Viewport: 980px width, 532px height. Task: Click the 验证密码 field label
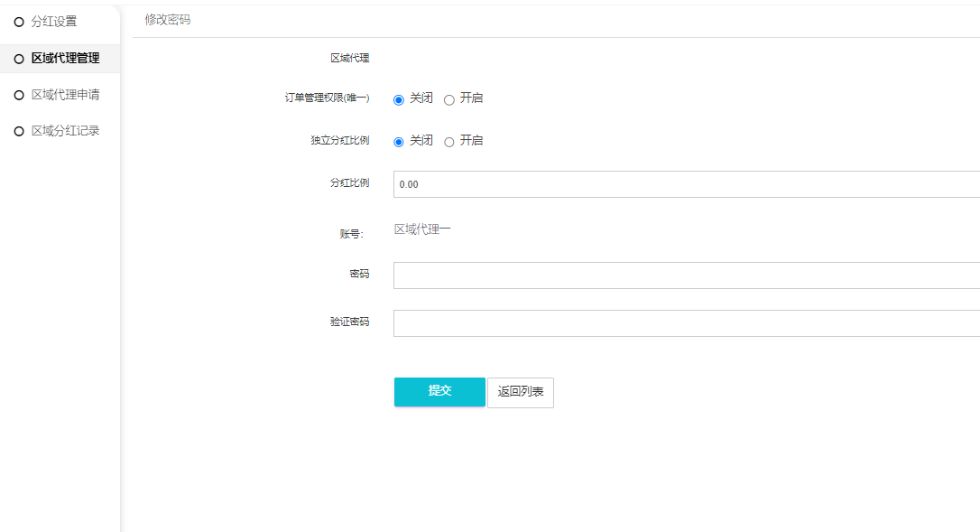(349, 322)
